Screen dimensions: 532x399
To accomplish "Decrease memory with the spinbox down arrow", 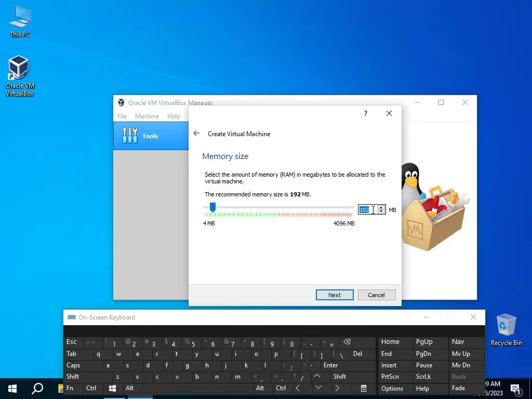I will [x=381, y=212].
